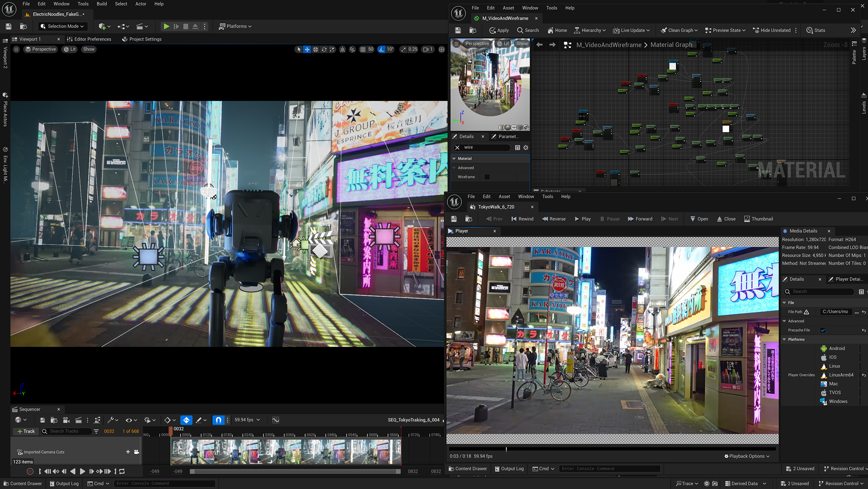Select the translate (move) gizmo tool
Image resolution: width=868 pixels, height=489 pixels.
(307, 49)
